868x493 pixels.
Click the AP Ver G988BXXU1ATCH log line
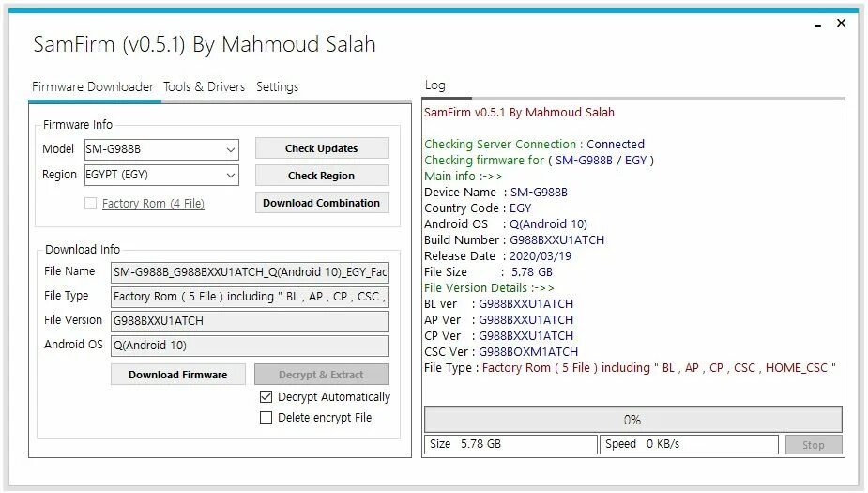[x=499, y=319]
